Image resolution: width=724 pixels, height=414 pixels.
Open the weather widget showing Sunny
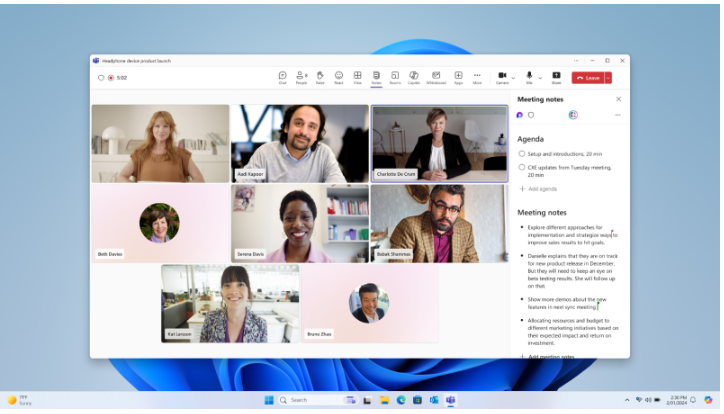20,400
